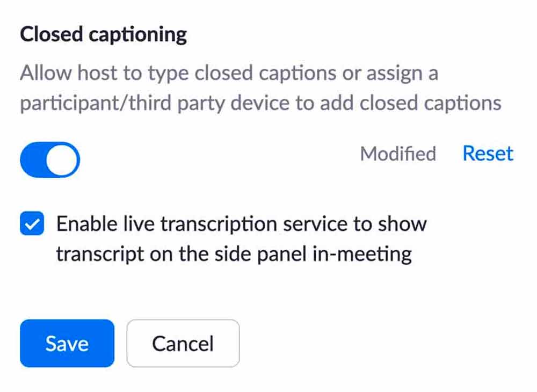
Task: Cancel the settings changes
Action: (183, 343)
